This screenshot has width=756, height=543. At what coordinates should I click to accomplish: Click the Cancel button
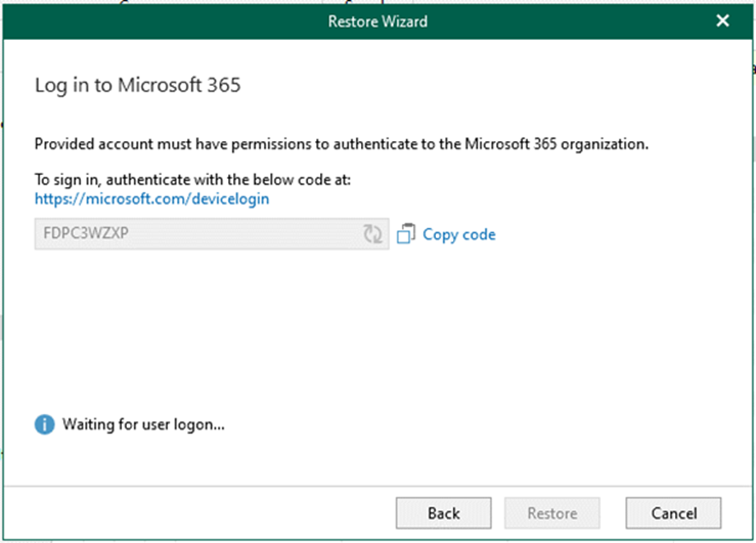pos(672,513)
